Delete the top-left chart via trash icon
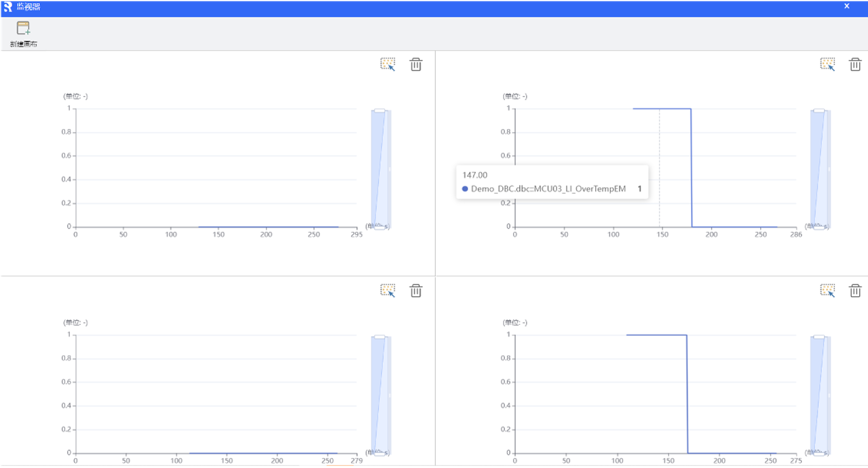 tap(416, 64)
